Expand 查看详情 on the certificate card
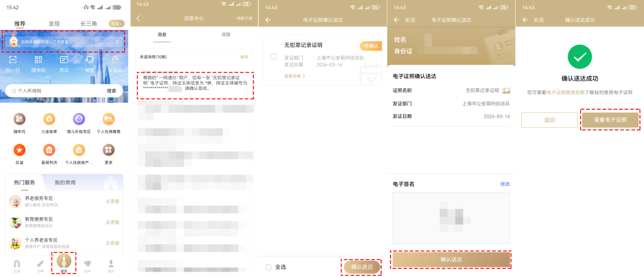 (295, 76)
